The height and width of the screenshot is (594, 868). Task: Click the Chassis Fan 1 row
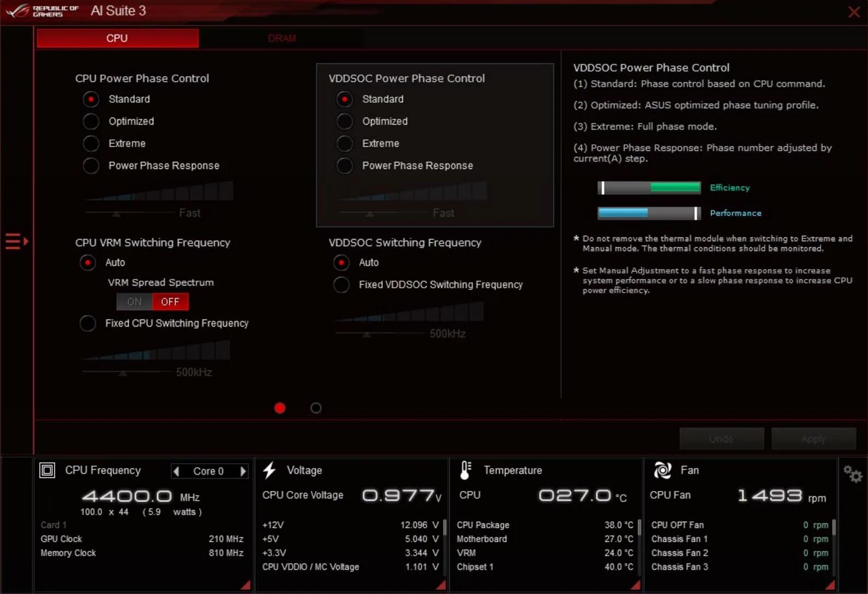pyautogui.click(x=739, y=539)
